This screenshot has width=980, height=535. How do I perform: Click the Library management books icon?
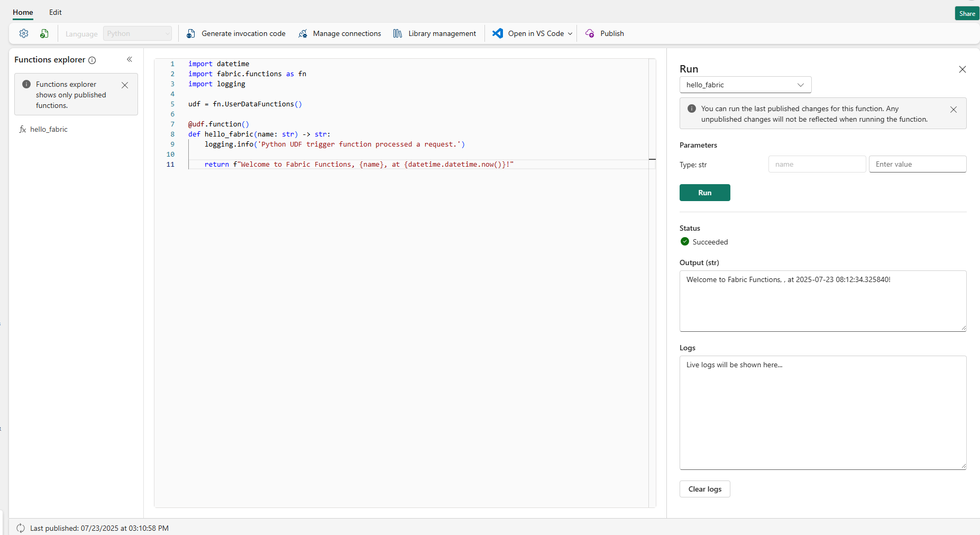(398, 33)
